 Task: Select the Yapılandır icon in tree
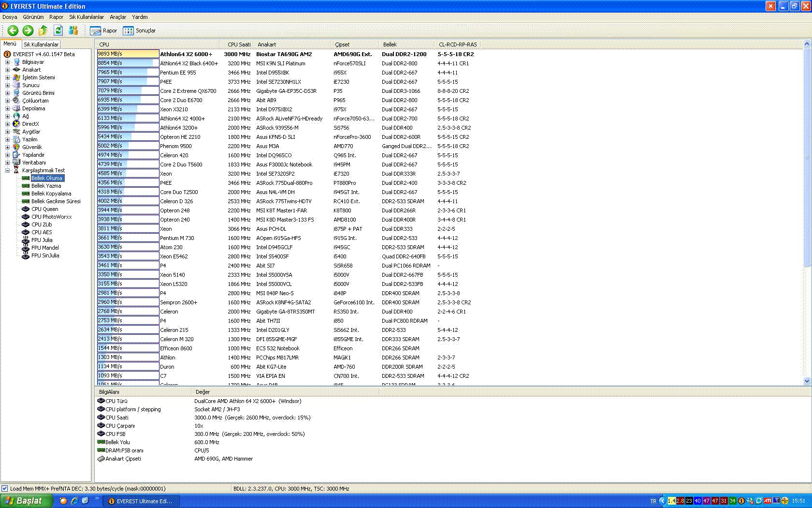click(16, 155)
